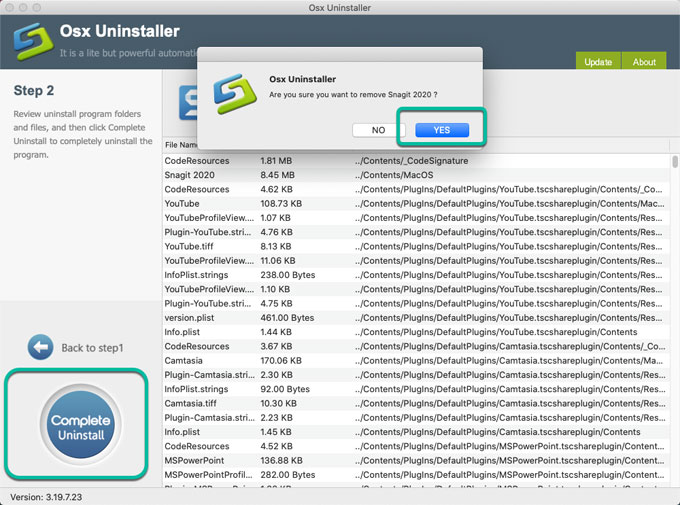Confirm removal with the YES button

[x=441, y=130]
